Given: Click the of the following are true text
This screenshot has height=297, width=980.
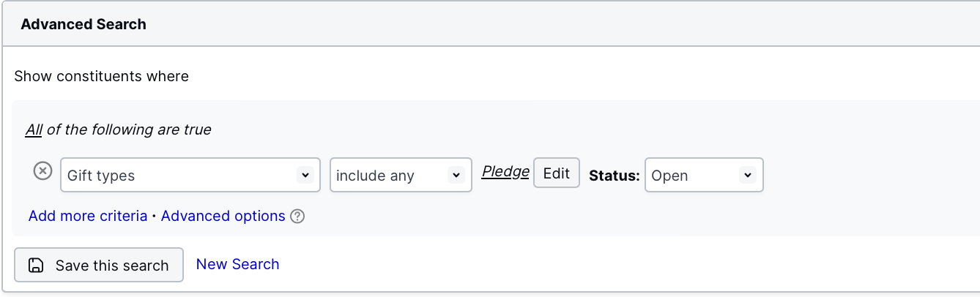Looking at the screenshot, I should [129, 130].
